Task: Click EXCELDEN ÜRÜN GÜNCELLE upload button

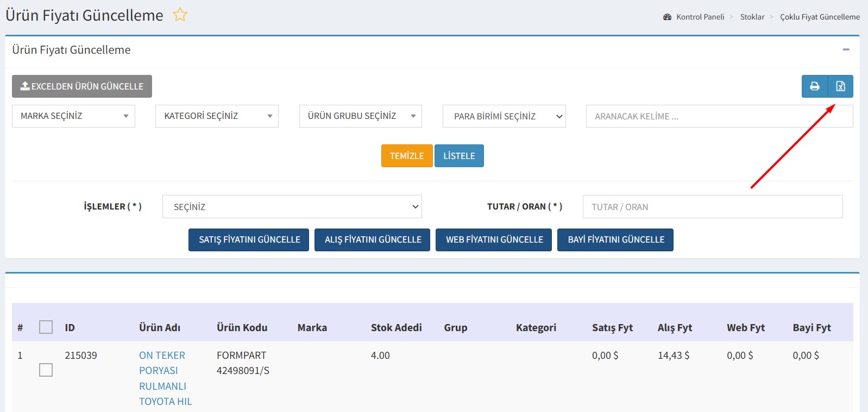Action: tap(82, 86)
